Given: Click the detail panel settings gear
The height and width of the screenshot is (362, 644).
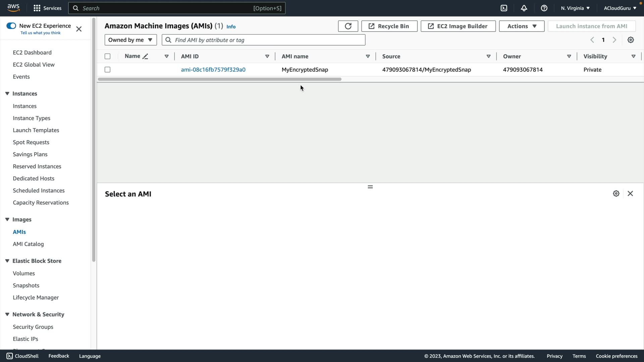Looking at the screenshot, I should click(x=616, y=194).
